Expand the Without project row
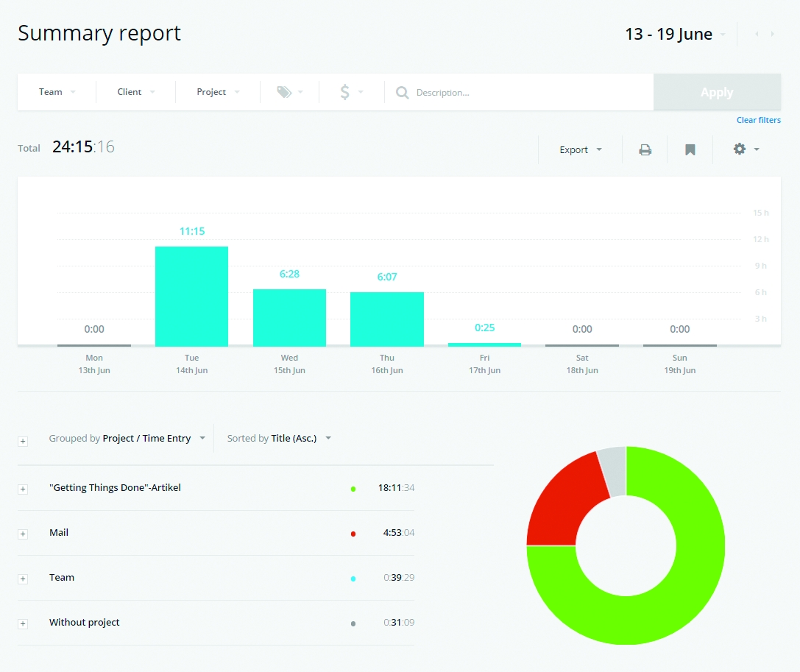Screen dimensions: 800x672 pyautogui.click(x=23, y=623)
